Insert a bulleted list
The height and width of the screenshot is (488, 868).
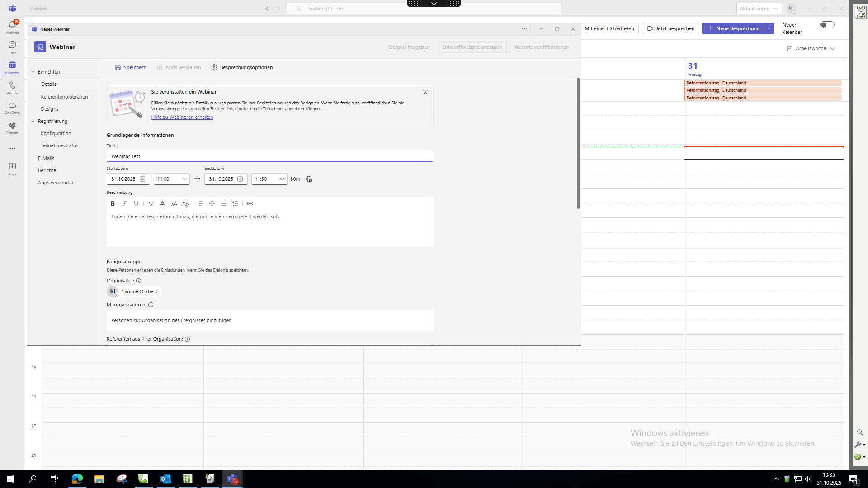tap(223, 204)
